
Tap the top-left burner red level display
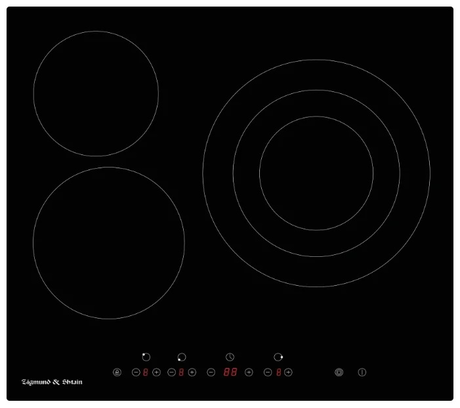click(146, 372)
